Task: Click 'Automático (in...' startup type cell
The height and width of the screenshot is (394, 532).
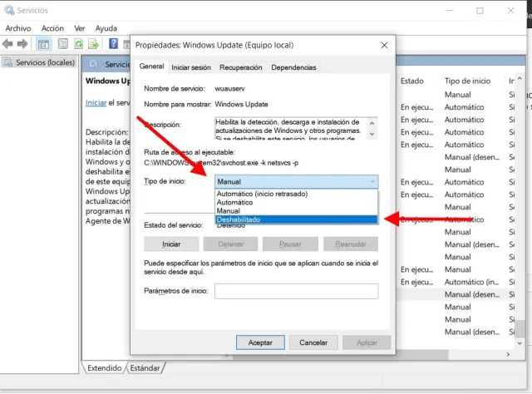Action: (x=471, y=282)
